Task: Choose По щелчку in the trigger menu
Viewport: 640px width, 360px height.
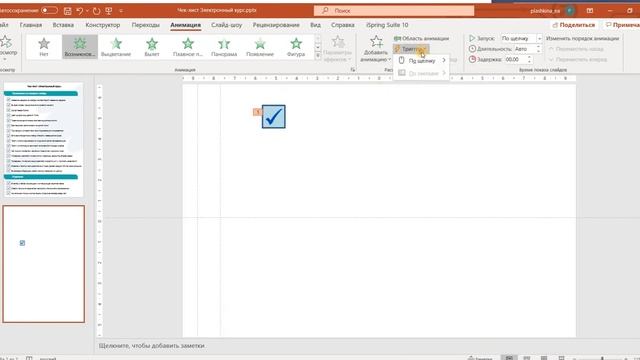Action: tap(422, 60)
